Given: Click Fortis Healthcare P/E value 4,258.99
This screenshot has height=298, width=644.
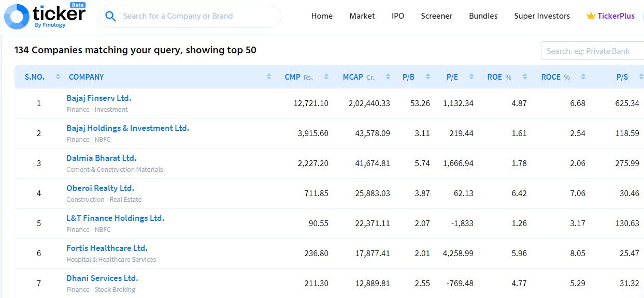Looking at the screenshot, I should coord(458,253).
